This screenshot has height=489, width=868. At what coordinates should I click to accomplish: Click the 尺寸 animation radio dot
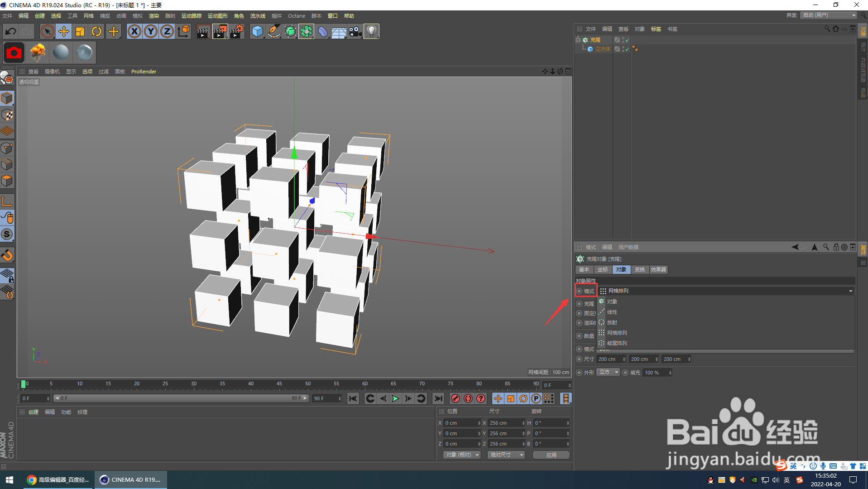click(x=579, y=359)
